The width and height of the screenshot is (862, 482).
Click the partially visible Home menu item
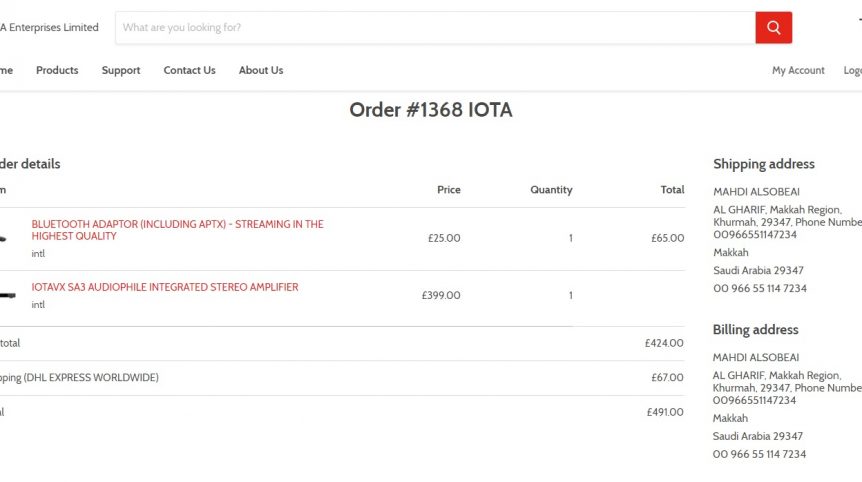7,70
